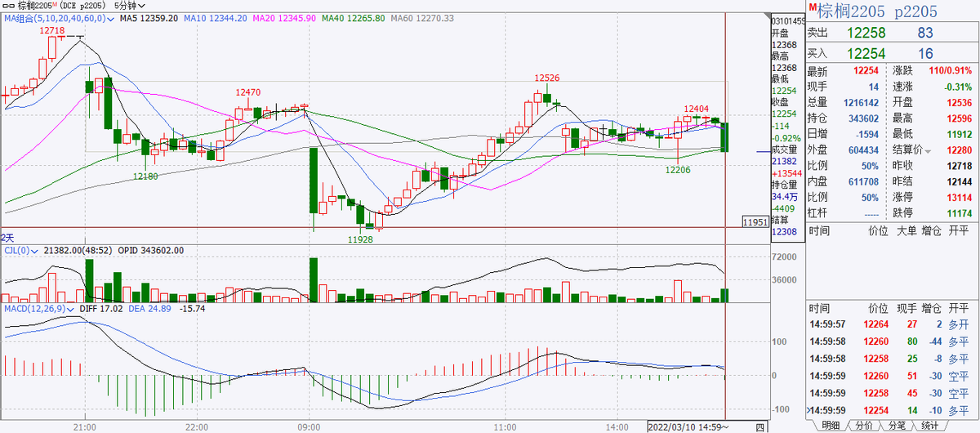Click the 12526 peak price label

coord(547,78)
